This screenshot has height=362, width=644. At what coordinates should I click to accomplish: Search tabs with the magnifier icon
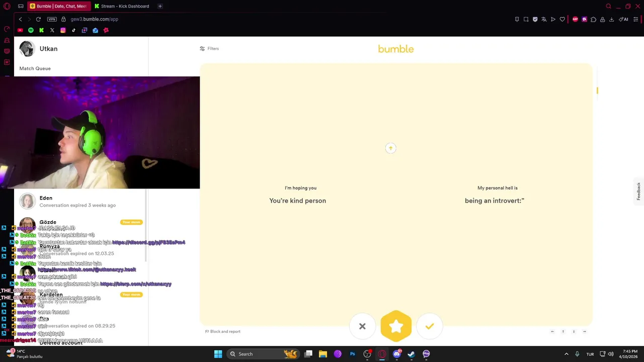[608, 6]
